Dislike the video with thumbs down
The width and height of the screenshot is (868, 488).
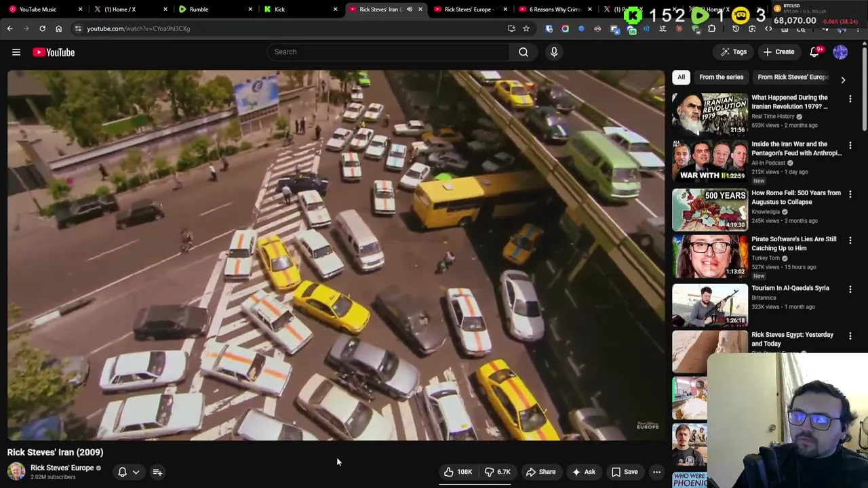497,472
